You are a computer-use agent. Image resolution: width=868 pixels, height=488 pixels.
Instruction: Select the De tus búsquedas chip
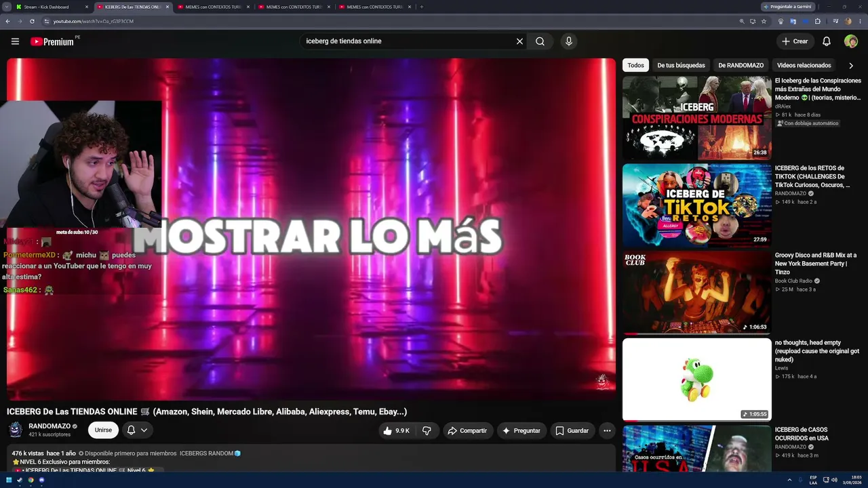681,65
